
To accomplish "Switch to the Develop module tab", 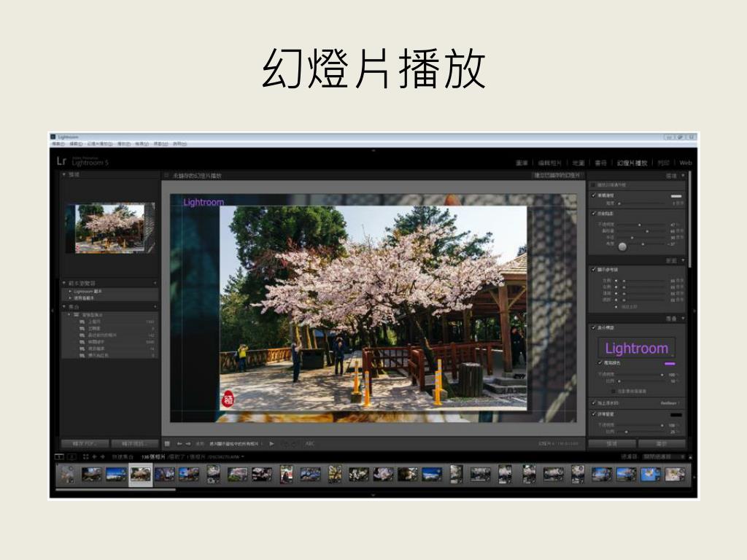I will pyautogui.click(x=550, y=163).
